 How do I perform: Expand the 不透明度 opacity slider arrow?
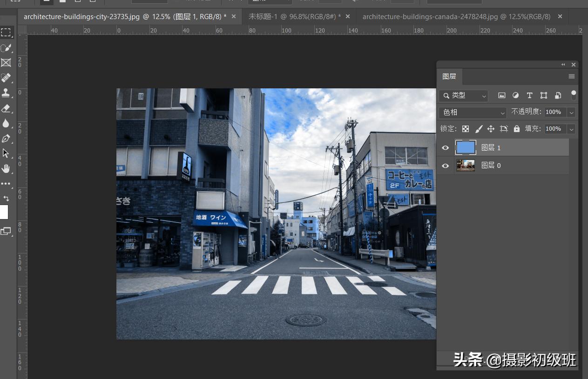(x=571, y=113)
